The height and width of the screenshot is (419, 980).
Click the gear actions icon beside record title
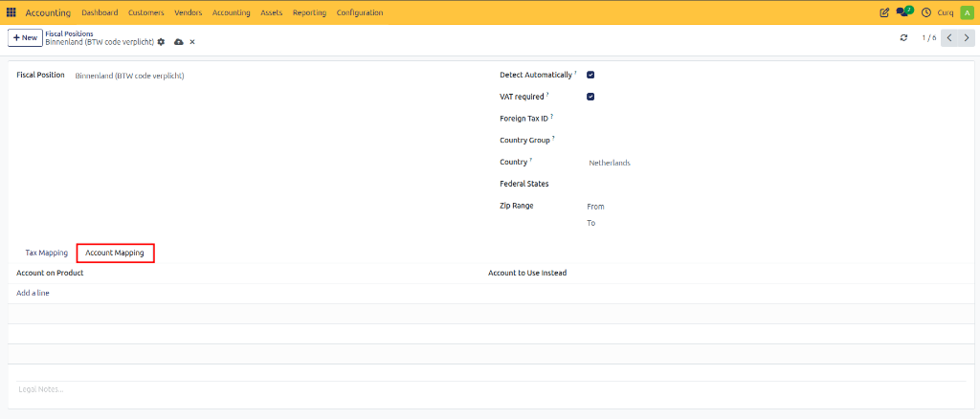pyautogui.click(x=161, y=42)
